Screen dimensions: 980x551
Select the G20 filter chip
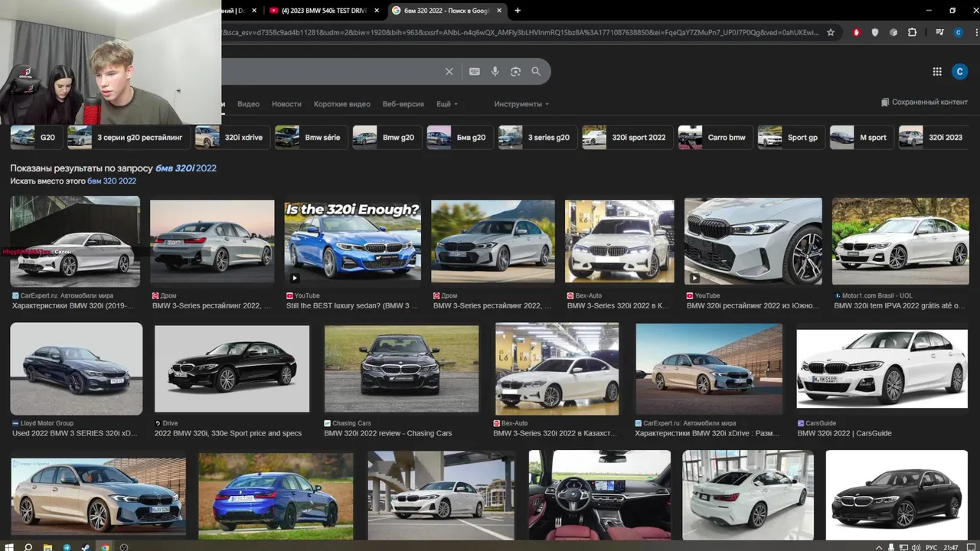pos(35,138)
